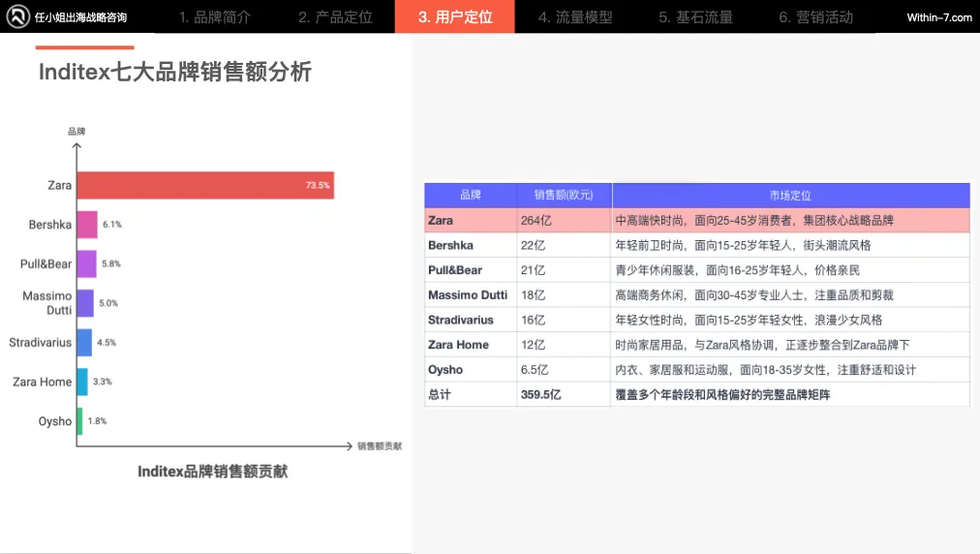980x554 pixels.
Task: Open the 2. 产品定位 tab
Action: tap(335, 16)
